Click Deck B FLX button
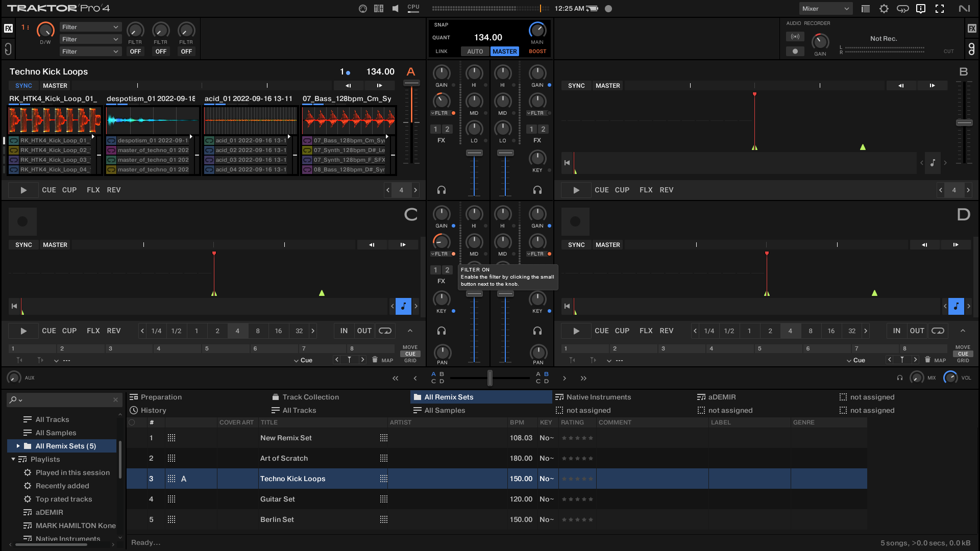The width and height of the screenshot is (980, 551). point(646,190)
